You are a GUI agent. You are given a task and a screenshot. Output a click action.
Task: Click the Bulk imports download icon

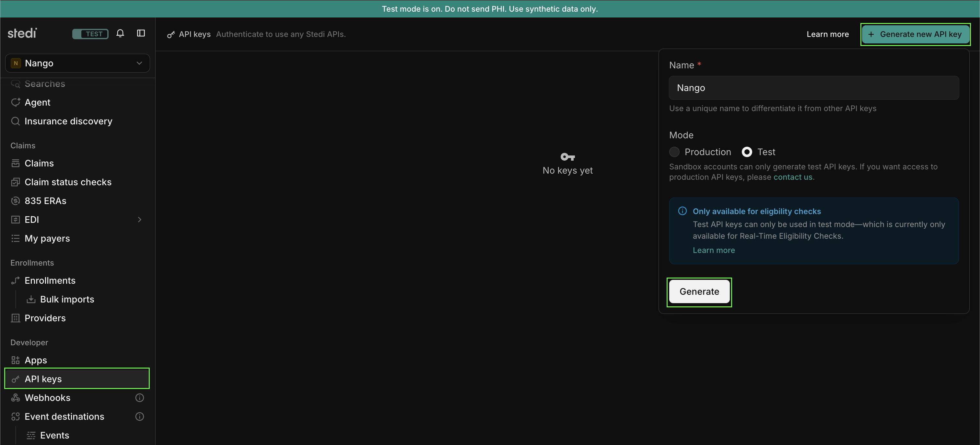pyautogui.click(x=31, y=299)
